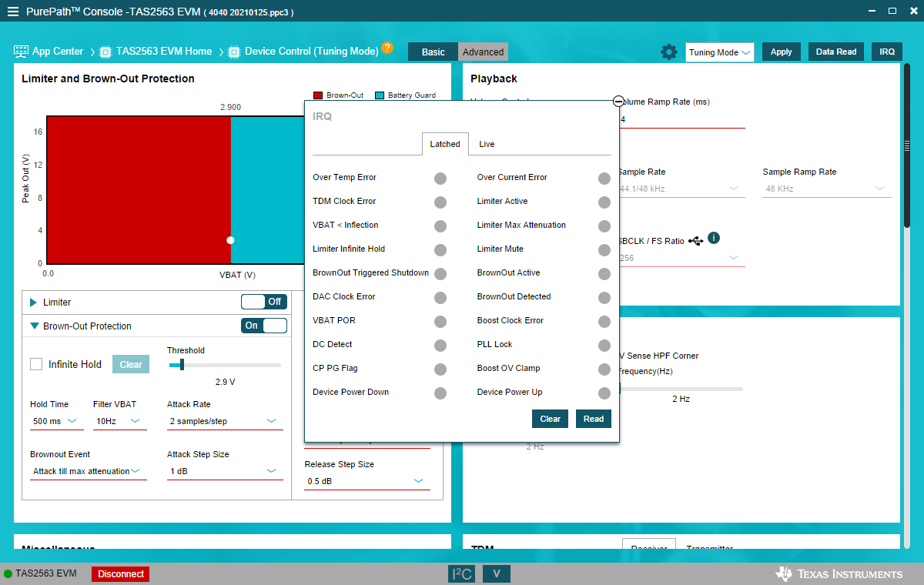
Task: Click the VBAT POR indicator
Action: (x=440, y=322)
